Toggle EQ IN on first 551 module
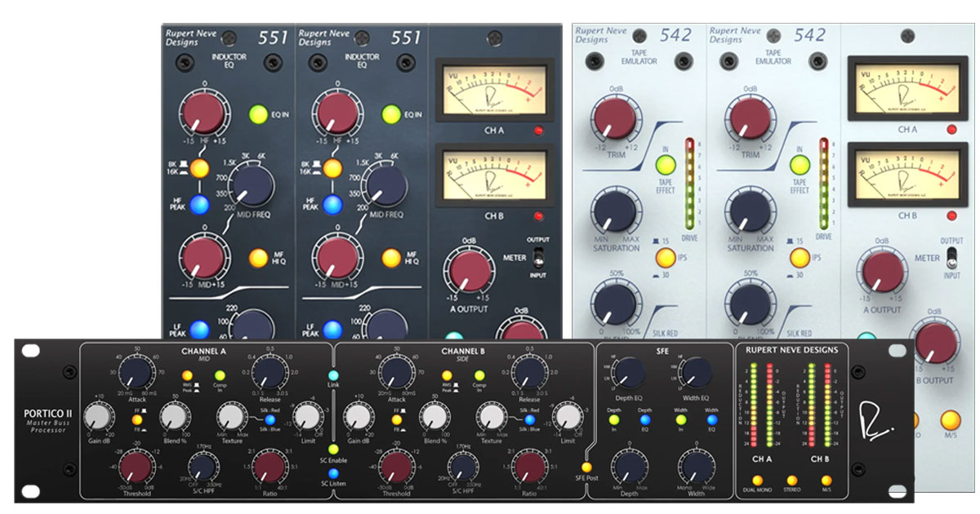This screenshot has width=980, height=514. [258, 113]
